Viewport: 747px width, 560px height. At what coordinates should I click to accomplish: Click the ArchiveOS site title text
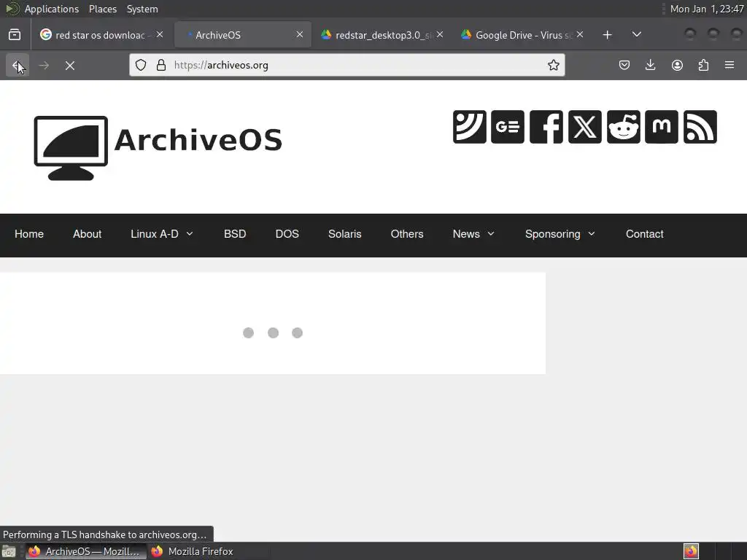click(198, 140)
